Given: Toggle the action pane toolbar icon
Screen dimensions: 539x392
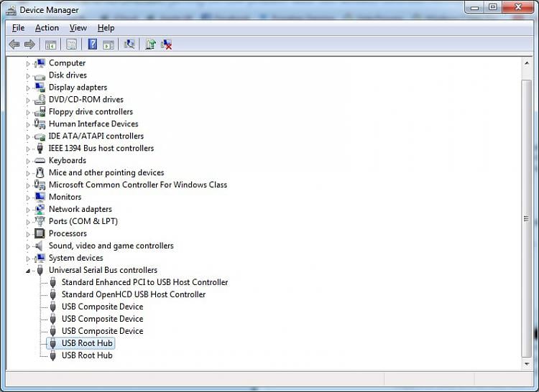Looking at the screenshot, I should pos(109,45).
